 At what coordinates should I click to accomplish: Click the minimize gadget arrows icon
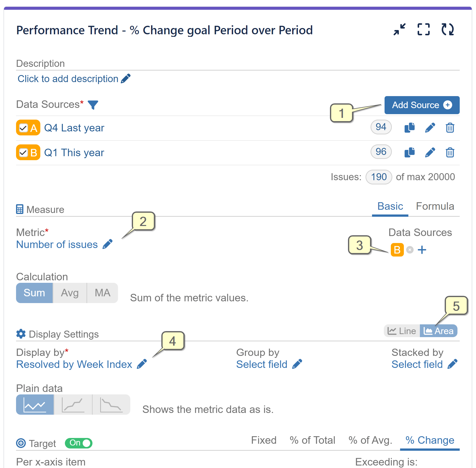tap(399, 30)
